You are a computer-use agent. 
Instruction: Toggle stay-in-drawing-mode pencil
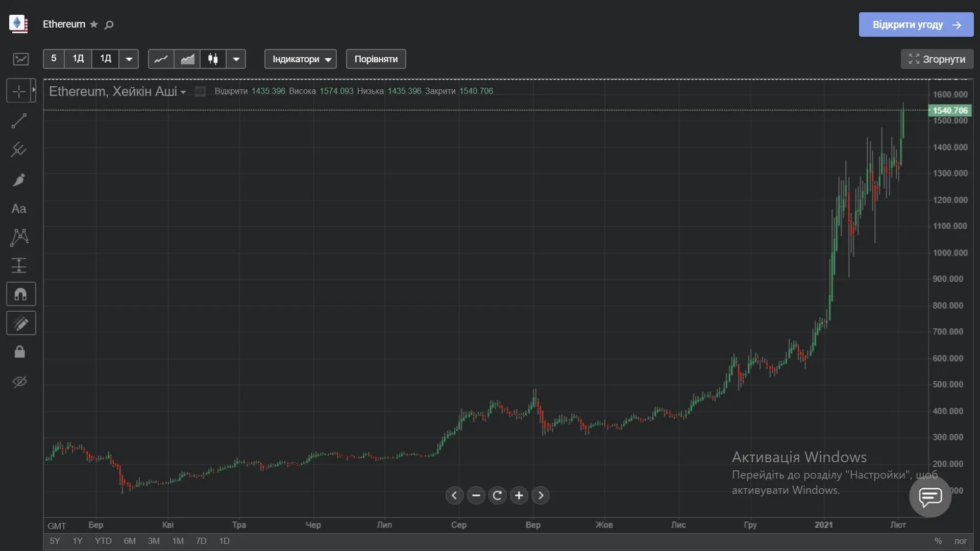pos(21,323)
